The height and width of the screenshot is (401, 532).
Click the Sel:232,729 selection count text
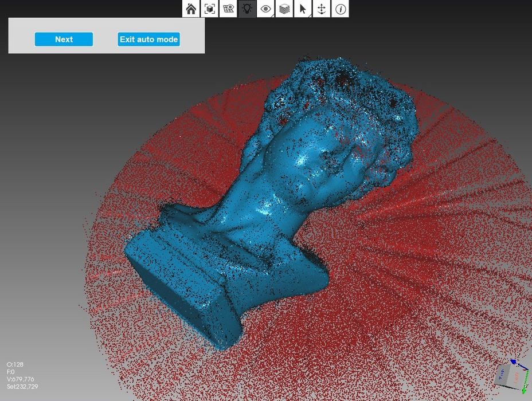tap(22, 387)
